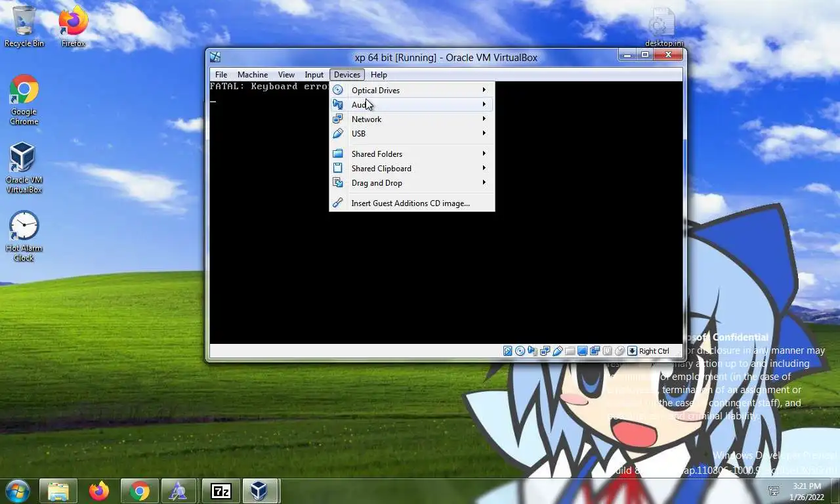Expand the Network submenu in Devices

[411, 119]
